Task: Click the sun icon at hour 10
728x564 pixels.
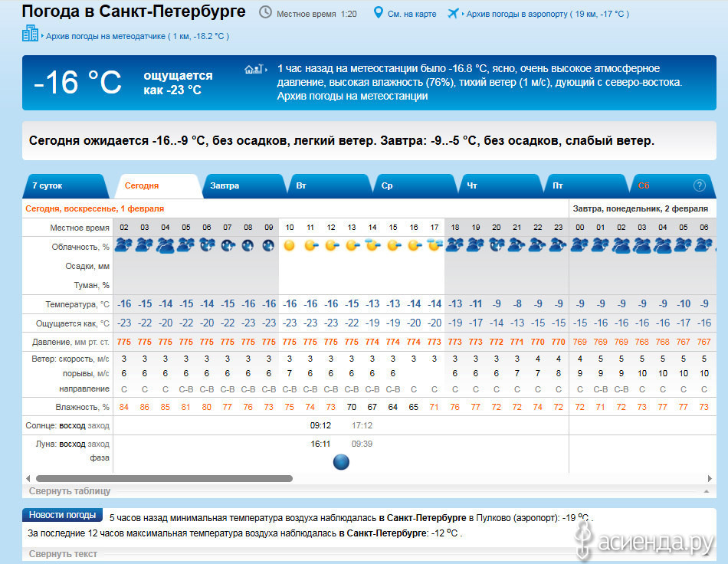Action: [x=289, y=246]
